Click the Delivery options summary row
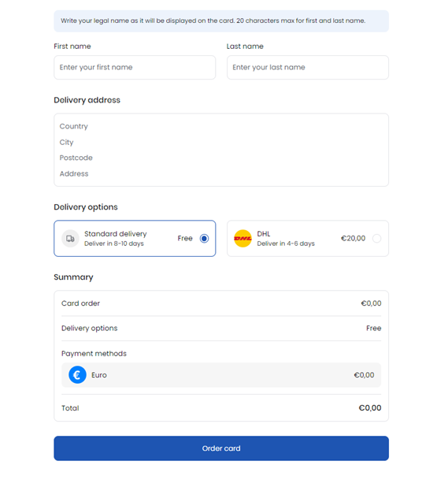The width and height of the screenshot is (448, 502). tap(221, 328)
